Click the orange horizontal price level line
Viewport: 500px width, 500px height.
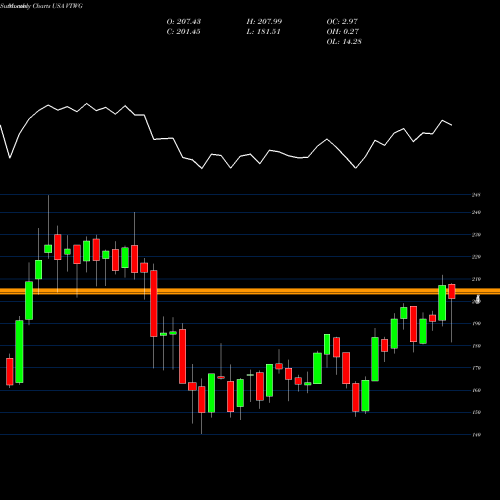(250, 291)
